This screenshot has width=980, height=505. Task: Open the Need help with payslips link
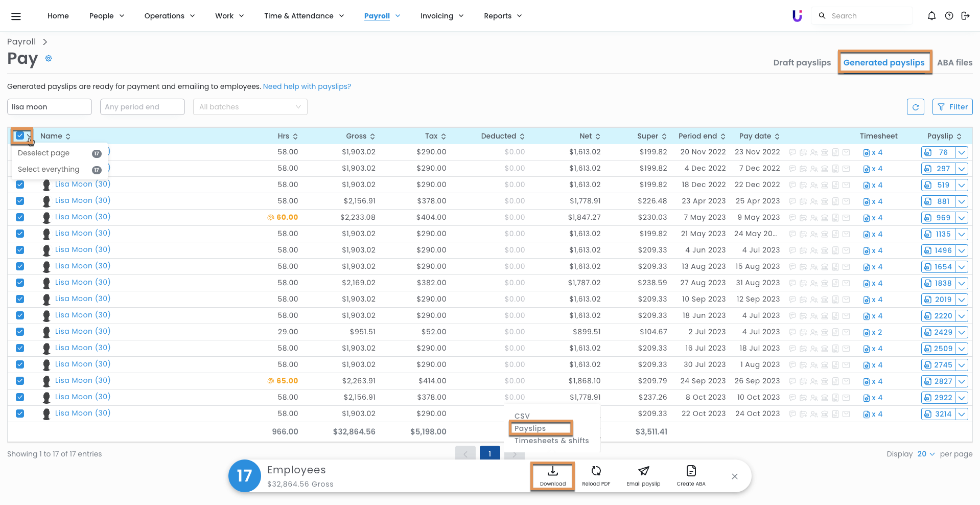[307, 86]
